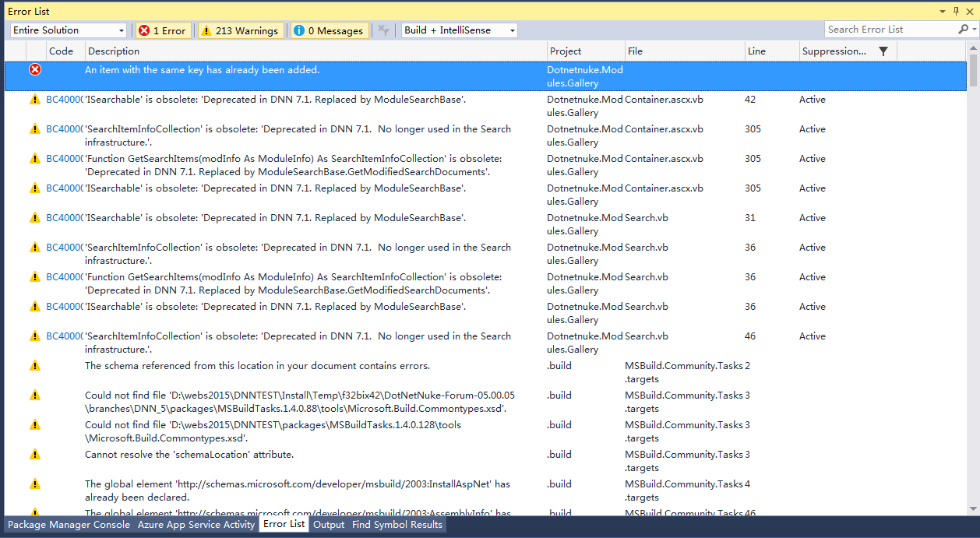Viewport: 980px width, 538px height.
Task: Toggle the 0 Messages filter button
Action: pos(328,30)
